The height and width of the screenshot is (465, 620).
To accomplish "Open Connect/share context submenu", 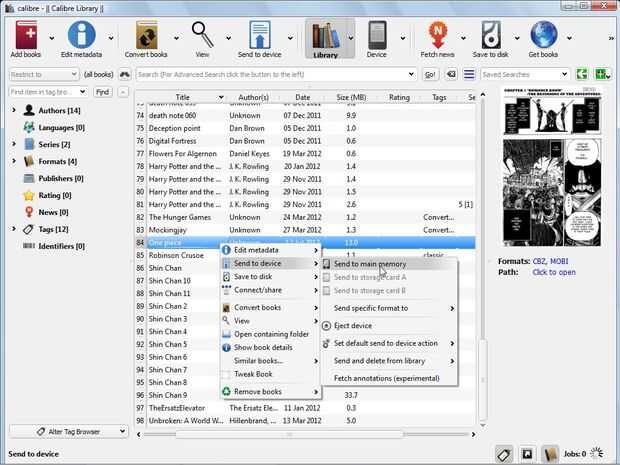I will coord(271,290).
